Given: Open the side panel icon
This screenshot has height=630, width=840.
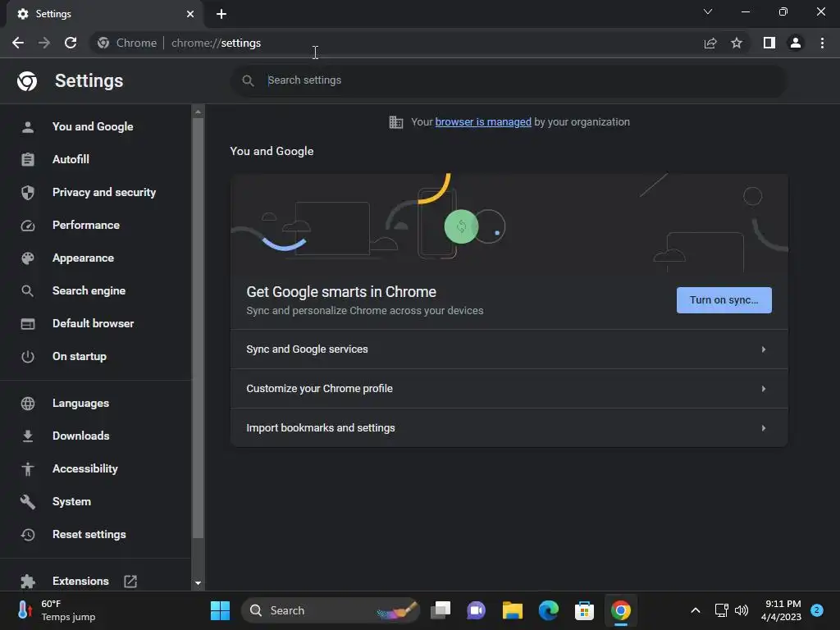Looking at the screenshot, I should coord(769,43).
